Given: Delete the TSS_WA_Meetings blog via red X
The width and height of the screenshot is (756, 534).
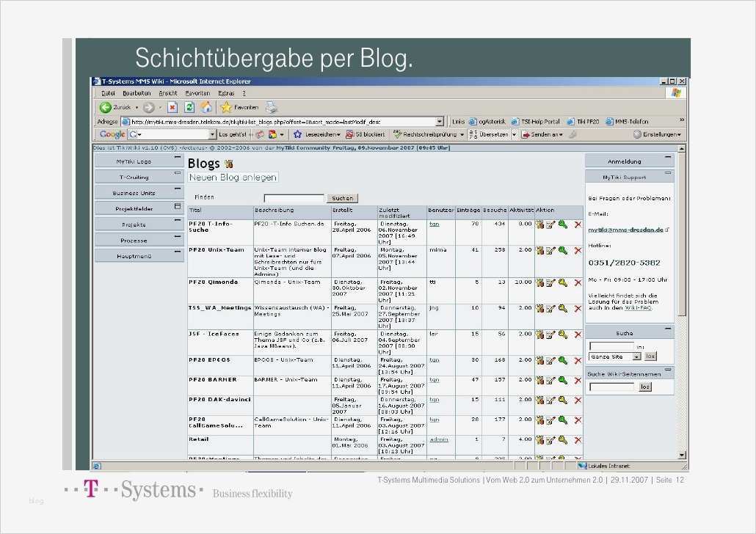Looking at the screenshot, I should pos(578,309).
